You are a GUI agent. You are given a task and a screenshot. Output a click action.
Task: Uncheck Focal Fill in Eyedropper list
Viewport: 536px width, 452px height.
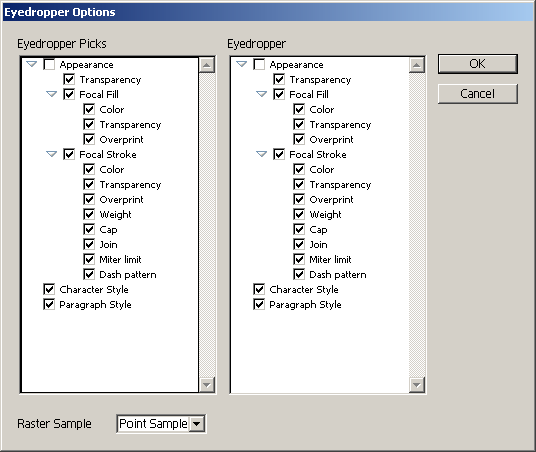coord(279,94)
